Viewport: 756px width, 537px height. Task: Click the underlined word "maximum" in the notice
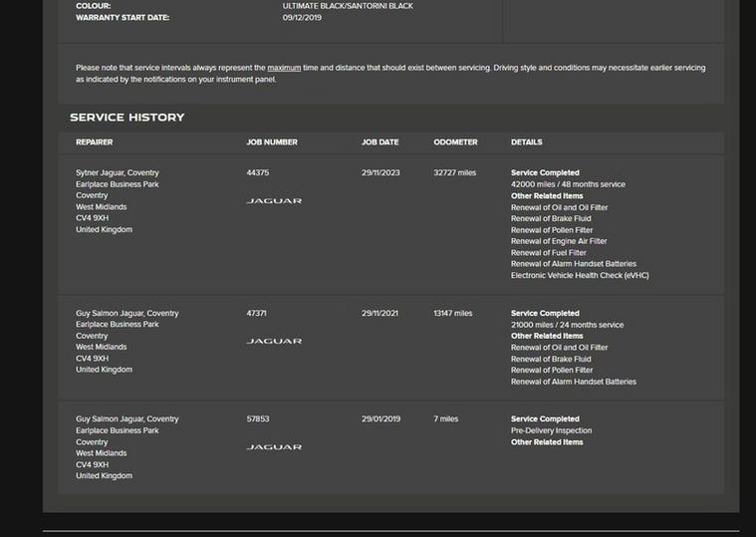point(284,68)
